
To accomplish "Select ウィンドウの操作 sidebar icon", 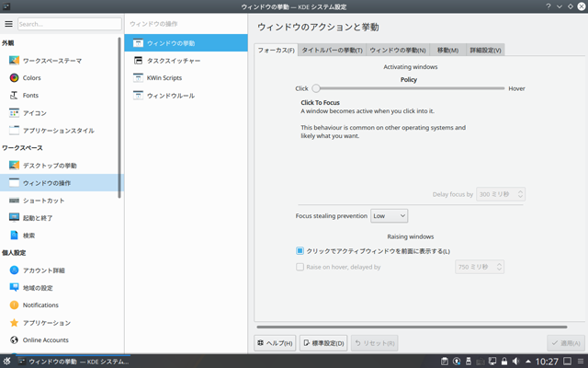I will [x=14, y=183].
